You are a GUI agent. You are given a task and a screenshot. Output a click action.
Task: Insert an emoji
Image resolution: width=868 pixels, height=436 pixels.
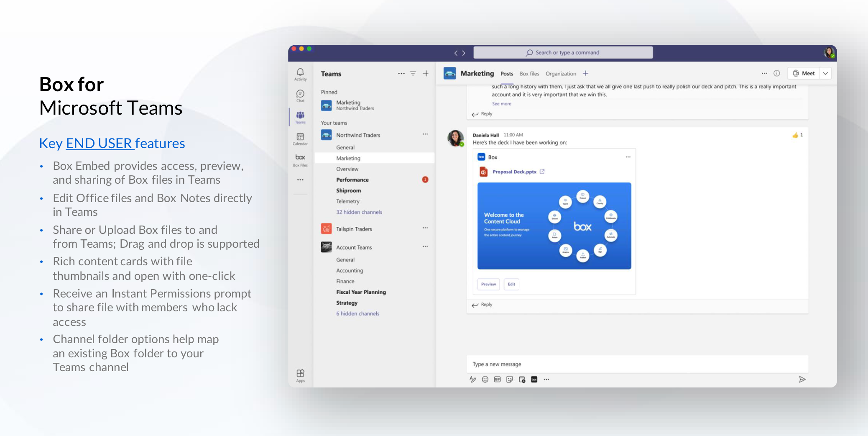coord(485,380)
